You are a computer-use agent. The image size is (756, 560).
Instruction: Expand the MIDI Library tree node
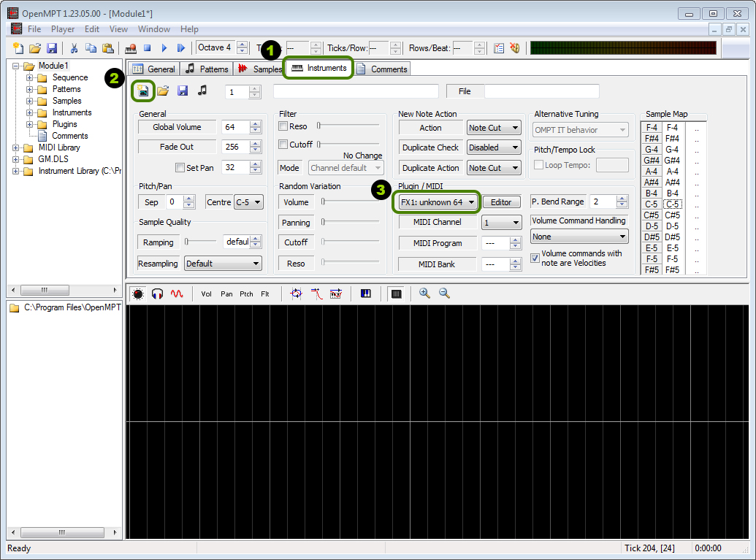(16, 148)
